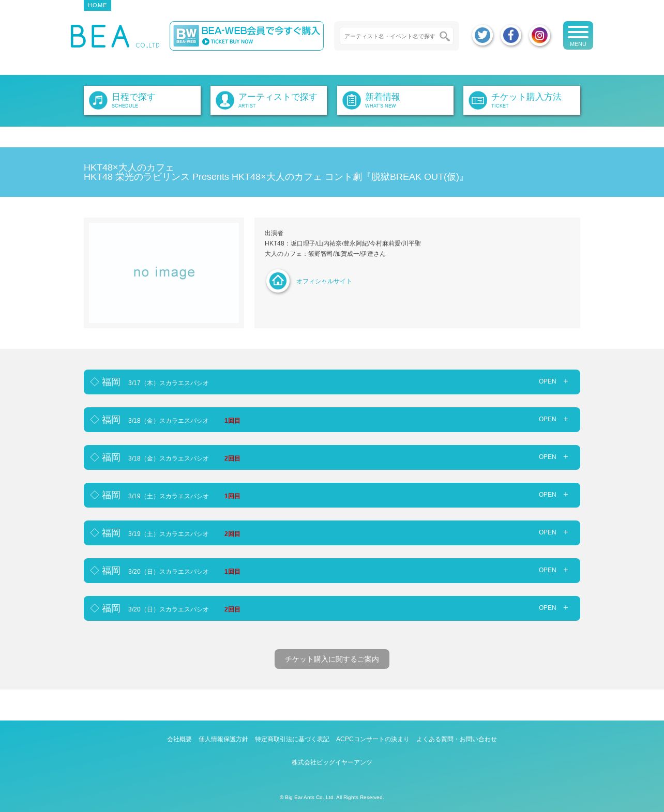Viewport: 664px width, 812px height.
Task: Click the ticket icon in navigation
Action: pyautogui.click(x=478, y=100)
